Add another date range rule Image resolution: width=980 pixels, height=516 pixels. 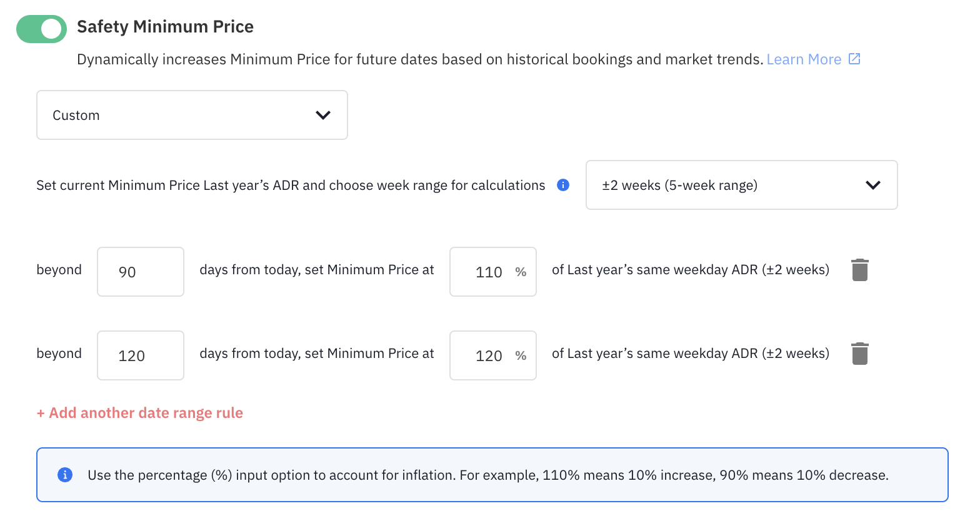140,413
